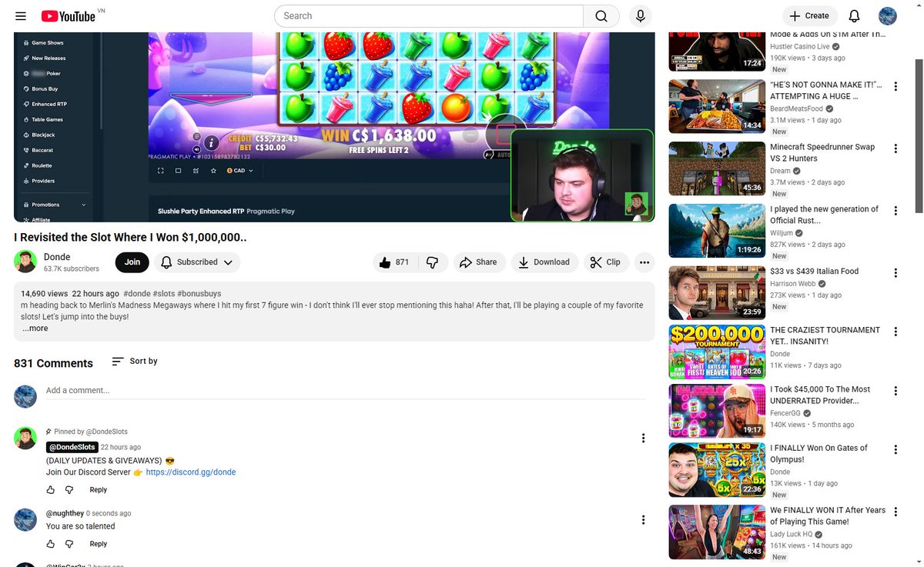Open the Create button
924x567 pixels.
coord(810,16)
